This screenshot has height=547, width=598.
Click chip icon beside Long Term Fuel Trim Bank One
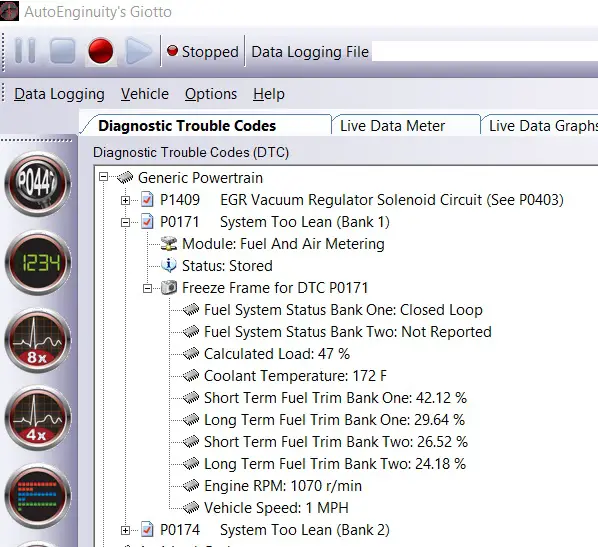[x=191, y=420]
